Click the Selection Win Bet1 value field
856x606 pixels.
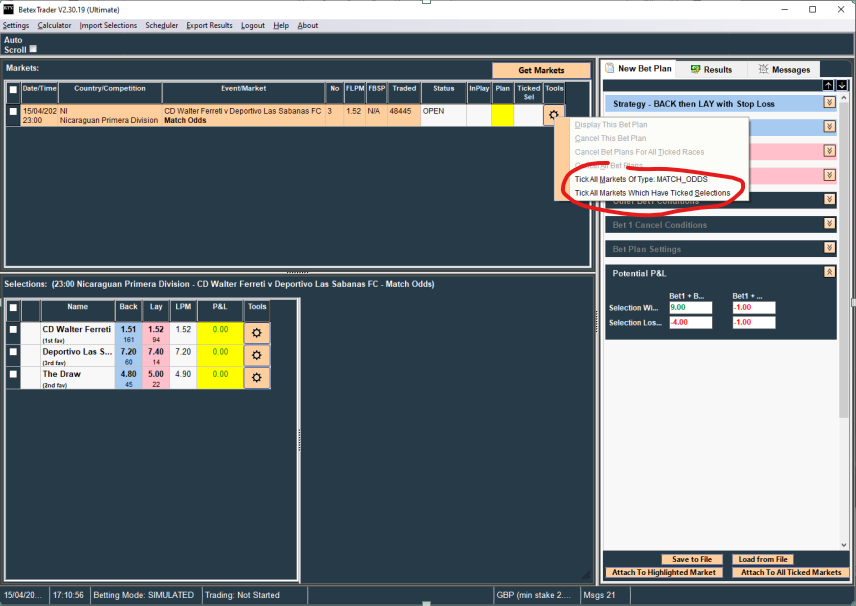pos(690,308)
